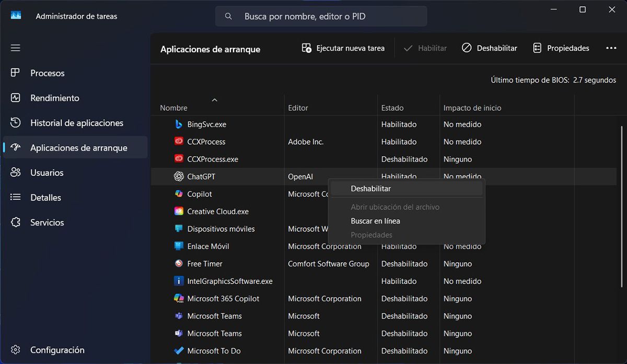
Task: Open the hamburger navigation menu
Action: [x=15, y=48]
